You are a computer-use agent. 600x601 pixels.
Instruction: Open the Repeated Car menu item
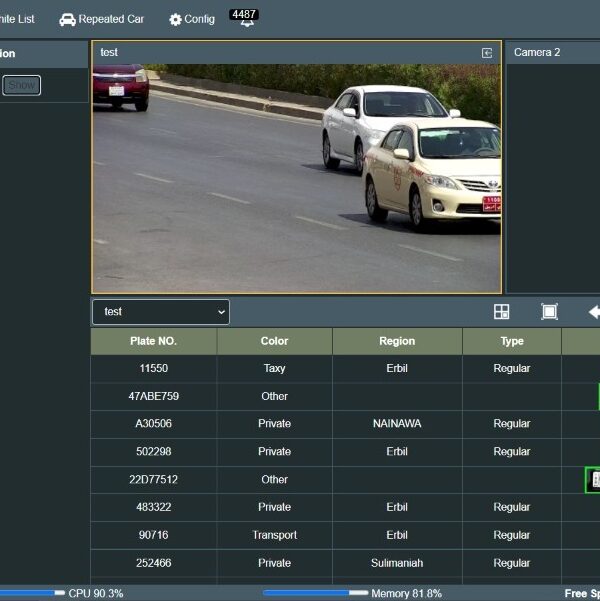(x=102, y=19)
